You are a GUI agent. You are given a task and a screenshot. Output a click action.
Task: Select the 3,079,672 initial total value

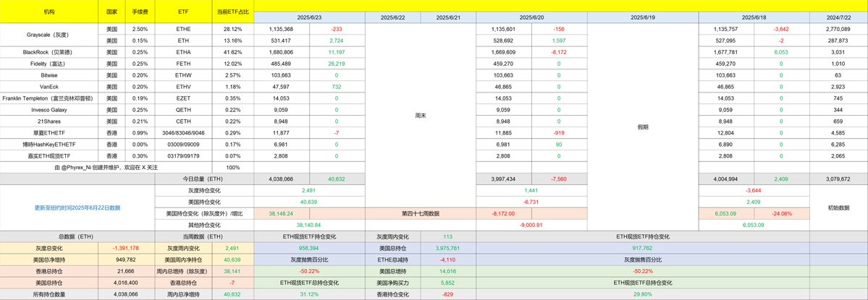coord(838,179)
